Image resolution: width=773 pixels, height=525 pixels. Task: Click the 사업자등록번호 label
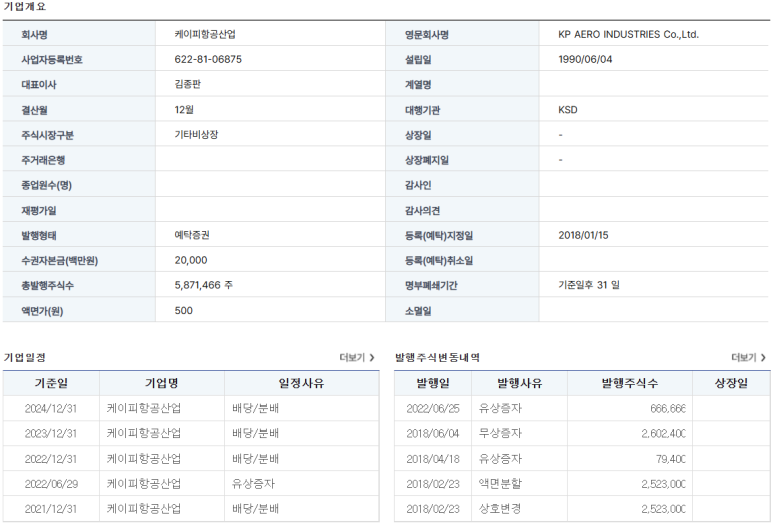point(52,60)
